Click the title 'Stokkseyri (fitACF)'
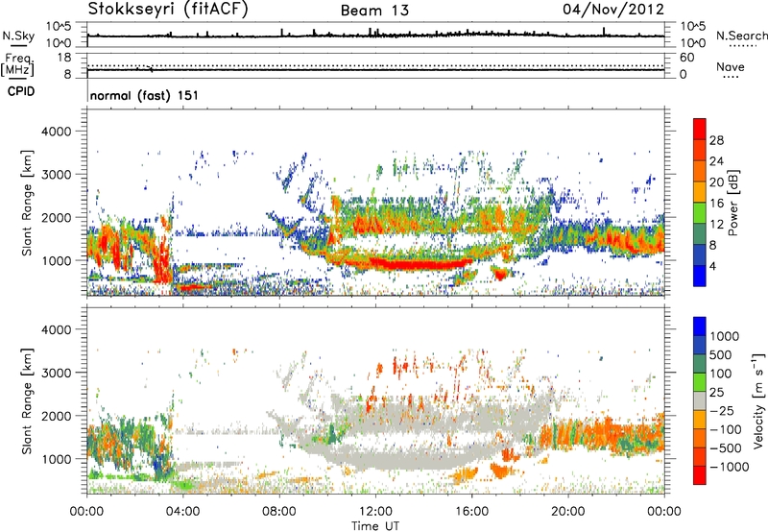This screenshot has height=532, width=768. click(x=167, y=10)
